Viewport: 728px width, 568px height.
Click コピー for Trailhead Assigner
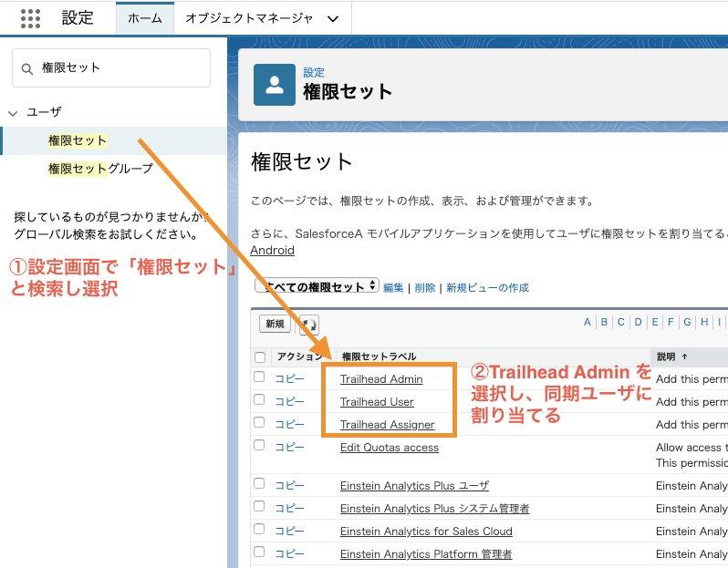pyautogui.click(x=289, y=424)
